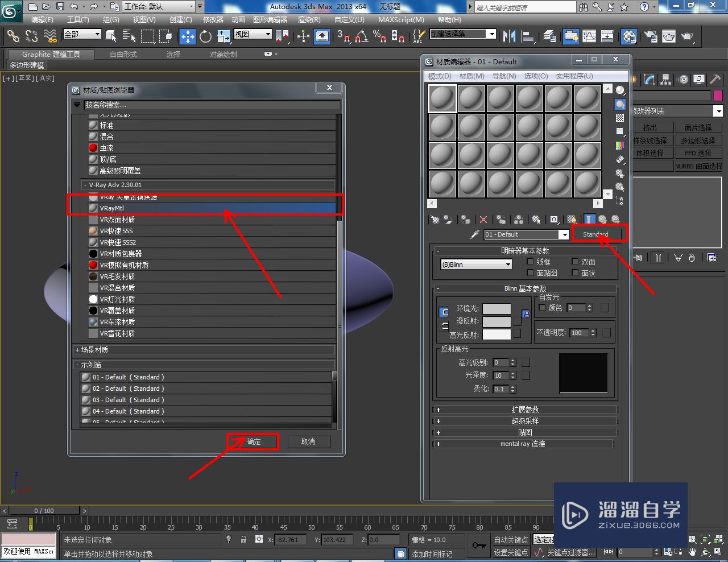
Task: Click the 漫反射 diffuse color swatch
Action: click(497, 321)
